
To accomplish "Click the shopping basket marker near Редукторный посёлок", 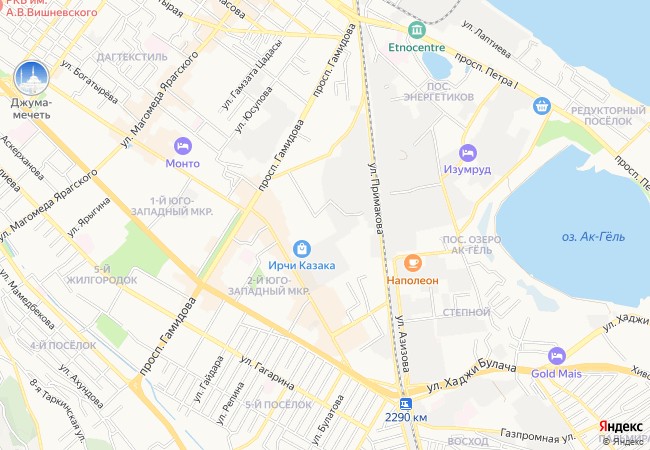I will pyautogui.click(x=542, y=106).
